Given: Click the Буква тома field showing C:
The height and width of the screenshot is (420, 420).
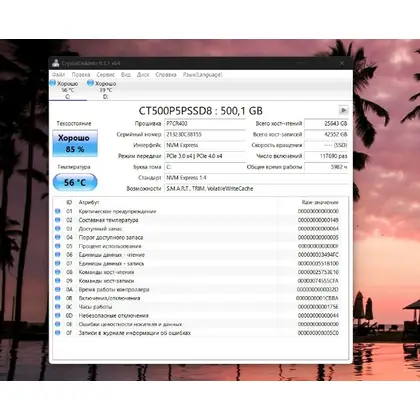Looking at the screenshot, I should point(205,167).
